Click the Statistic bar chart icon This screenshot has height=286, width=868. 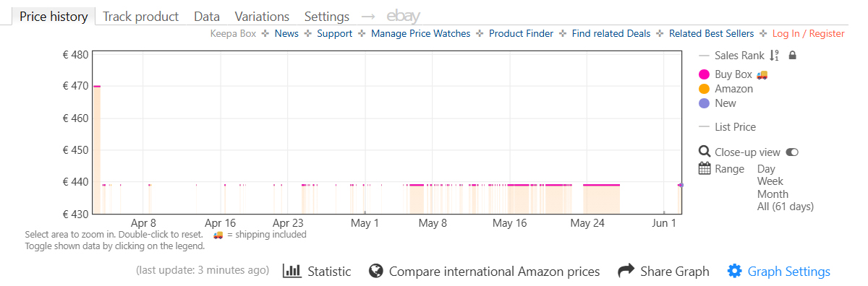tap(292, 272)
